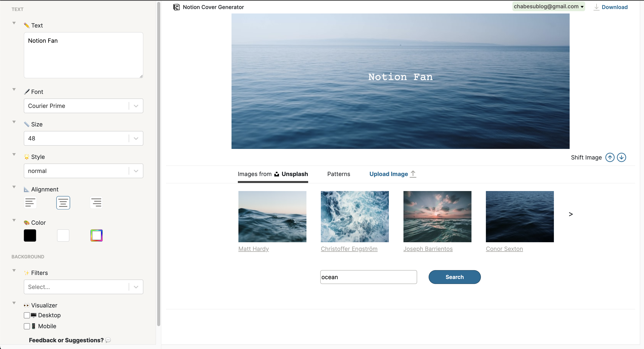Open the normal style dropdown
Viewport: 644px width, 349px height.
(84, 171)
